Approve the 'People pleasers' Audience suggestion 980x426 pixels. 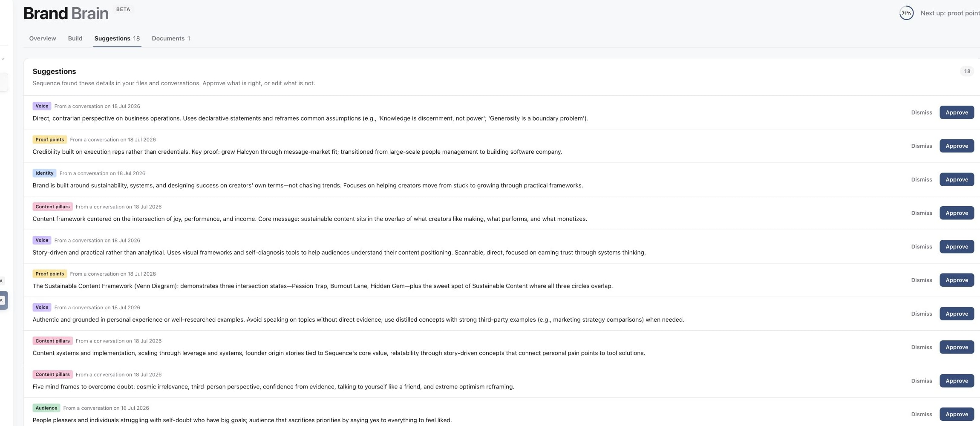957,414
